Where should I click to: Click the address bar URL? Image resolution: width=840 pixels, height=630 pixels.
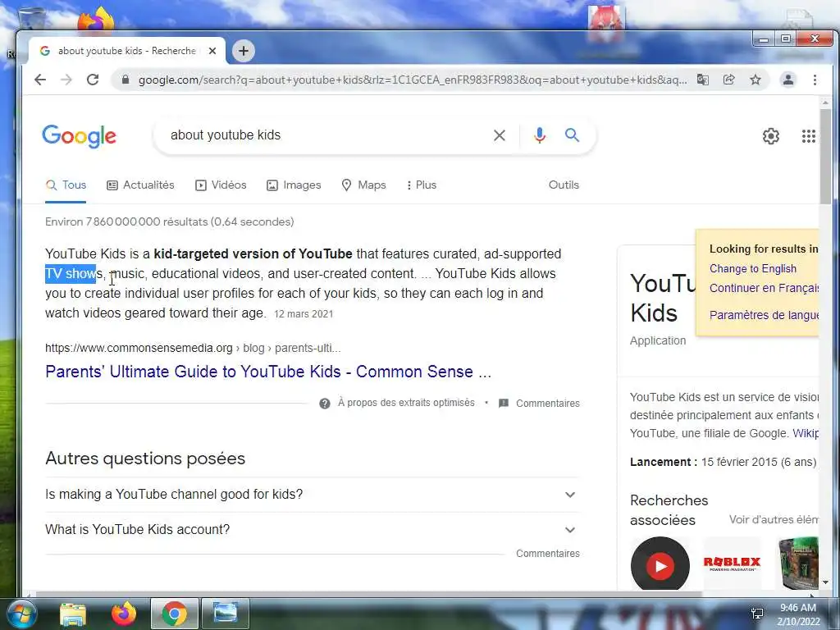413,80
